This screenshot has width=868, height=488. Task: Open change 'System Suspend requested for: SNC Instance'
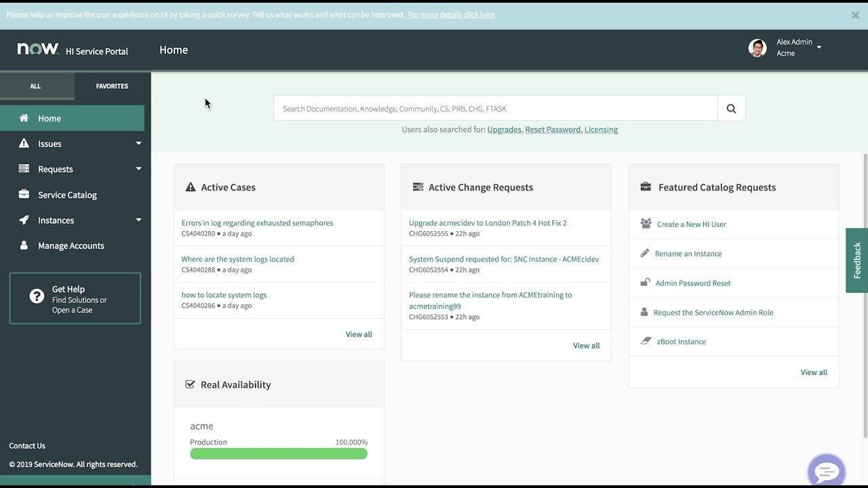point(504,259)
